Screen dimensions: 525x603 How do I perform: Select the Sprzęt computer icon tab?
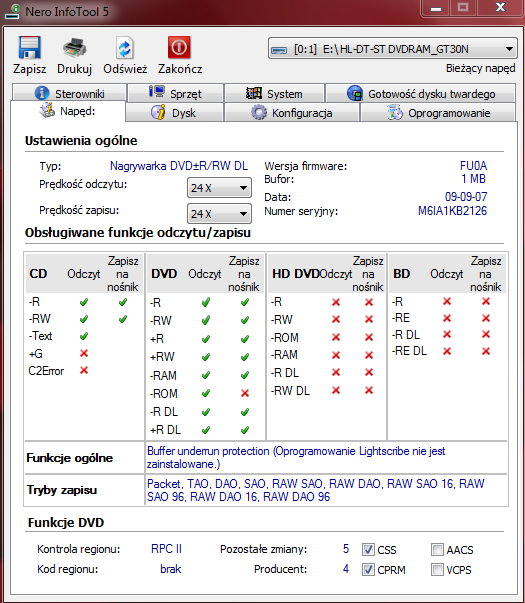pyautogui.click(x=157, y=92)
